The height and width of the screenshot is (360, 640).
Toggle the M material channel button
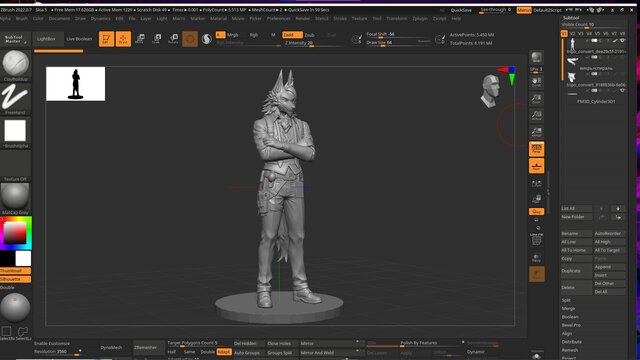point(273,35)
